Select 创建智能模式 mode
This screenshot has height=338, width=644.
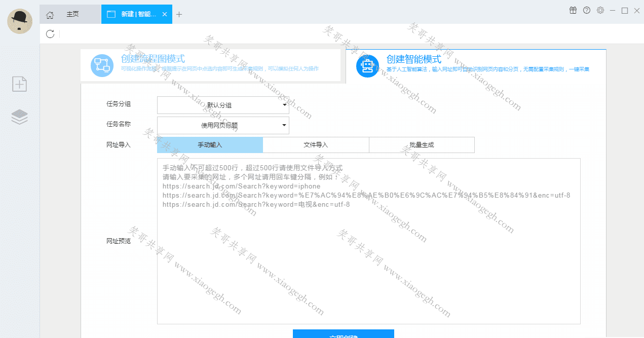tap(476, 66)
